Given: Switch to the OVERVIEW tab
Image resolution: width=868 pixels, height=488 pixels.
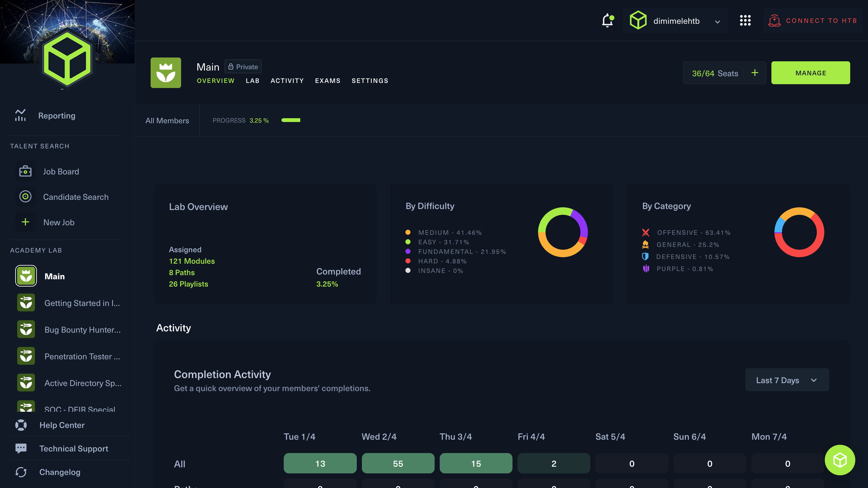Looking at the screenshot, I should tap(216, 81).
